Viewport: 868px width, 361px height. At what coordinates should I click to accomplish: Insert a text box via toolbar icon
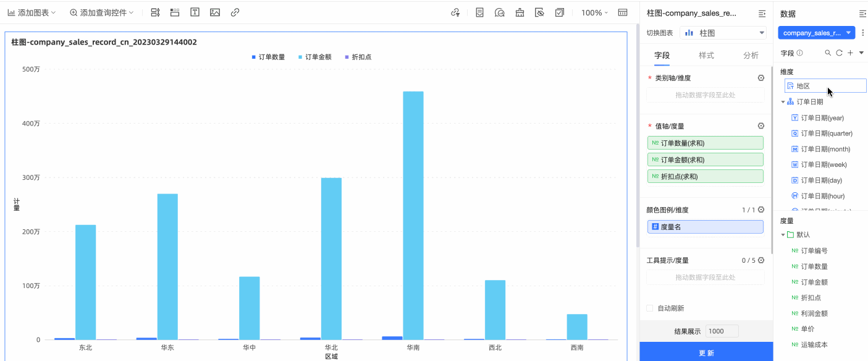(195, 12)
